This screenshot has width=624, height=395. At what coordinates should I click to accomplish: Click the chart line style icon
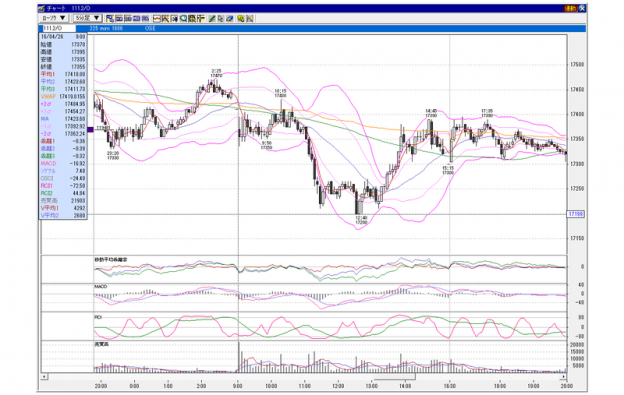157,18
